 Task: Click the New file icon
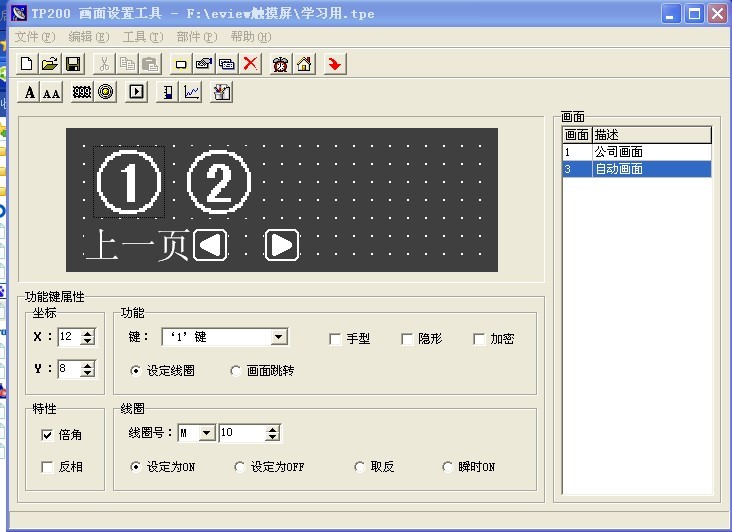pyautogui.click(x=27, y=64)
